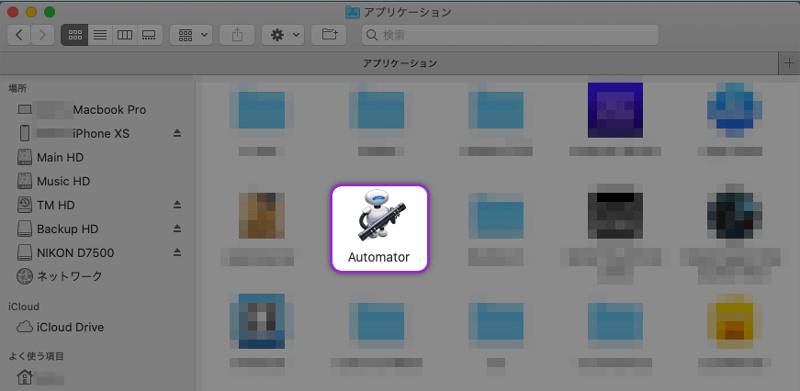Switch to list view mode
800x391 pixels.
pyautogui.click(x=100, y=35)
